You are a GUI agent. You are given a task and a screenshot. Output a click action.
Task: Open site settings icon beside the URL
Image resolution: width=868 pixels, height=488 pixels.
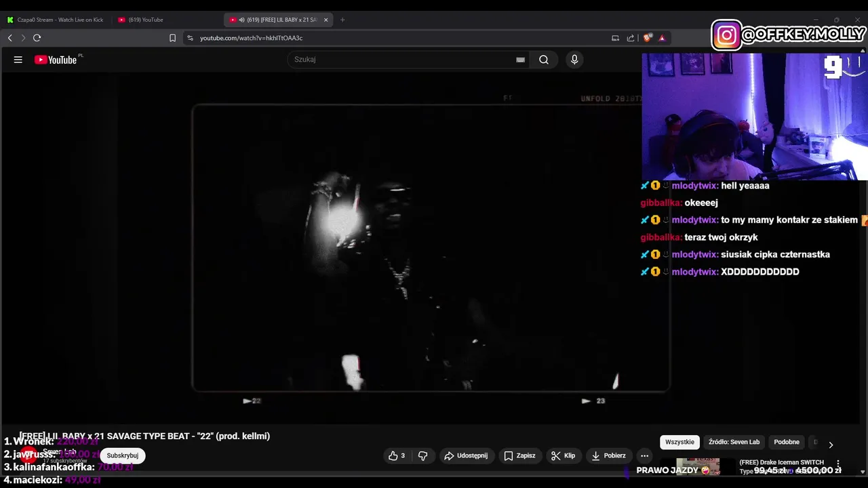[x=190, y=38]
